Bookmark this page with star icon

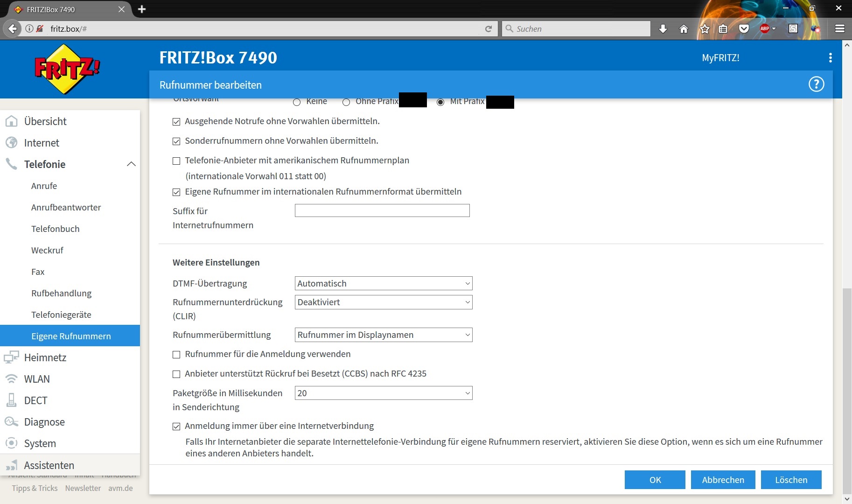(705, 29)
